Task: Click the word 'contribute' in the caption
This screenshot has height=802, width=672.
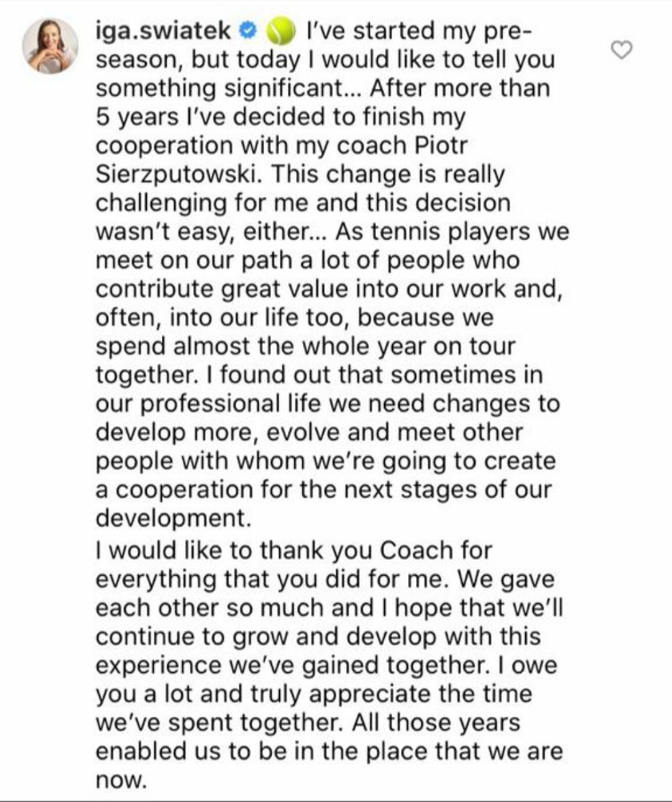Action: [155, 290]
